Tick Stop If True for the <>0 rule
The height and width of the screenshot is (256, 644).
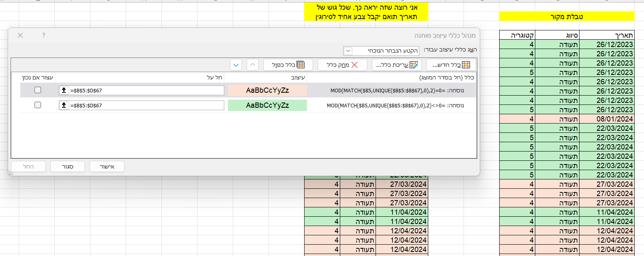pyautogui.click(x=38, y=105)
